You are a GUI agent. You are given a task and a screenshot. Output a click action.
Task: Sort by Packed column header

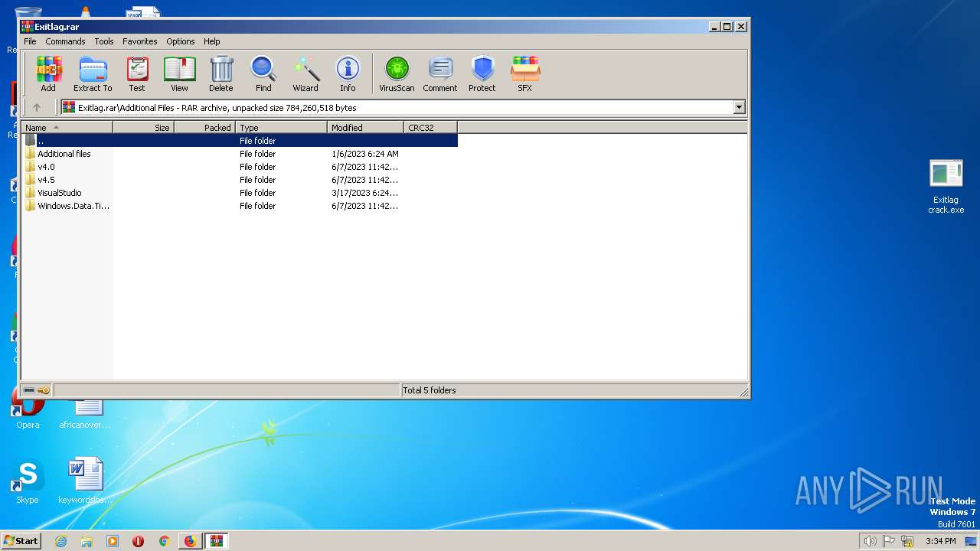(x=204, y=128)
